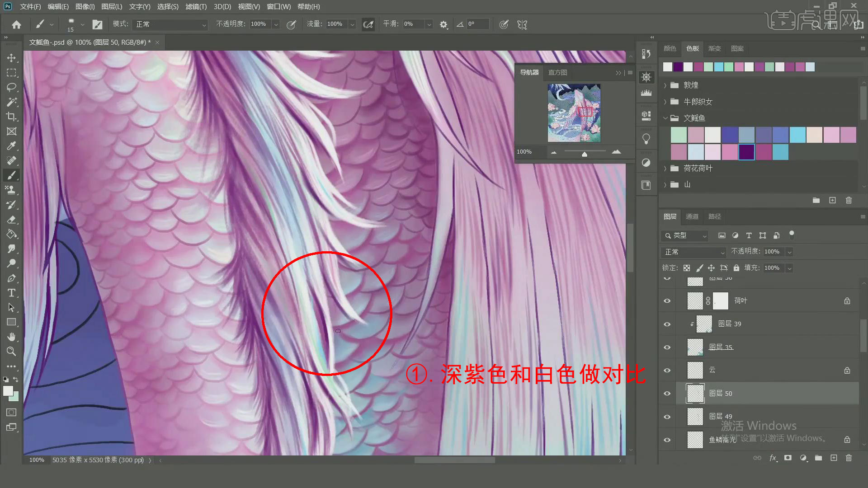The width and height of the screenshot is (868, 488).
Task: Collapse the 文鳐鱼 swatch folder
Action: pos(665,118)
